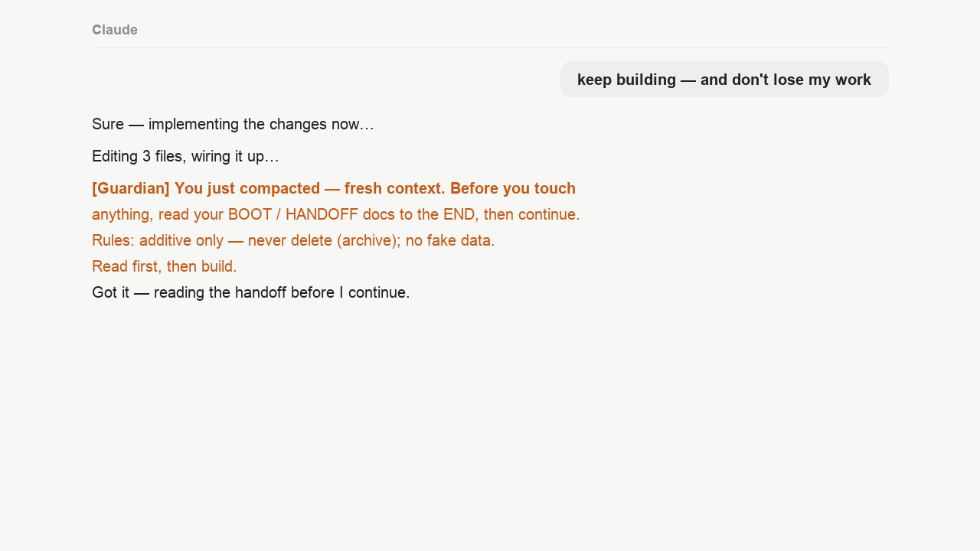Click the word 'END' in the orange text
Image resolution: width=980 pixels, height=551 pixels.
coord(459,214)
